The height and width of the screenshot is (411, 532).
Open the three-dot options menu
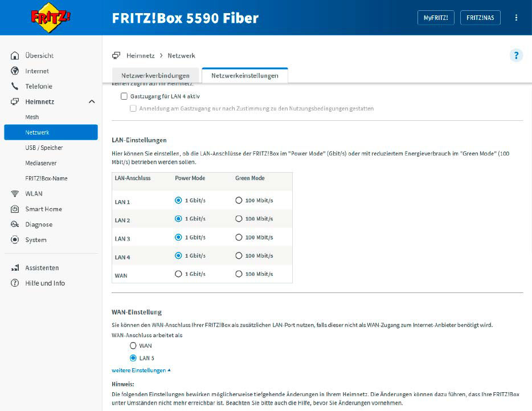point(516,18)
